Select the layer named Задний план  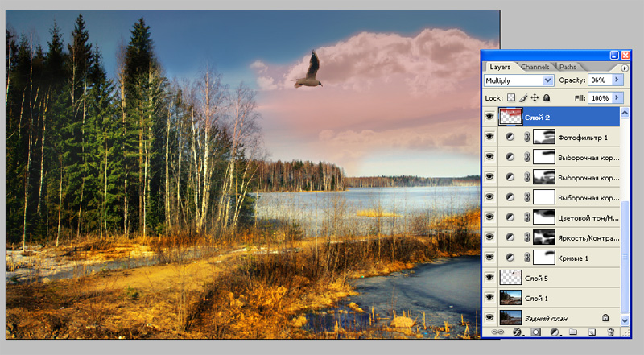(547, 319)
